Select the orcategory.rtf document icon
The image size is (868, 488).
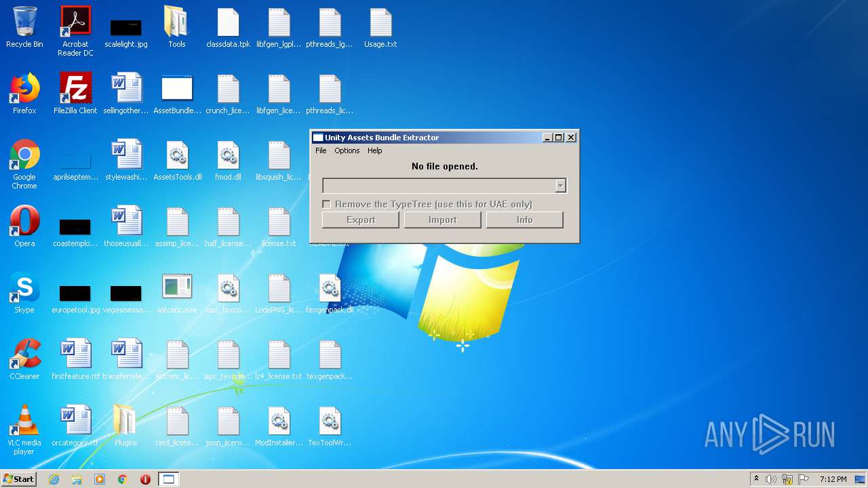pos(75,426)
